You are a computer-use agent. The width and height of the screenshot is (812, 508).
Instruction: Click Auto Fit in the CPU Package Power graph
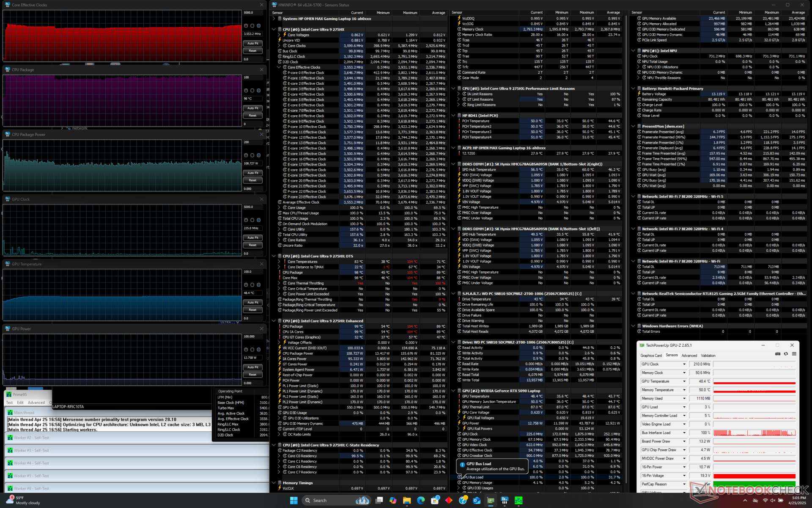point(253,173)
